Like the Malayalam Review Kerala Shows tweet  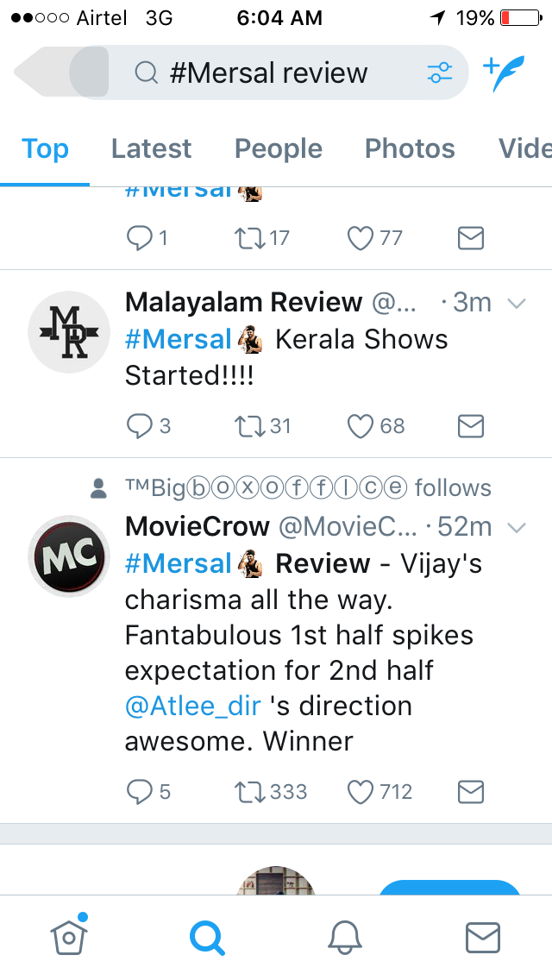pyautogui.click(x=360, y=426)
